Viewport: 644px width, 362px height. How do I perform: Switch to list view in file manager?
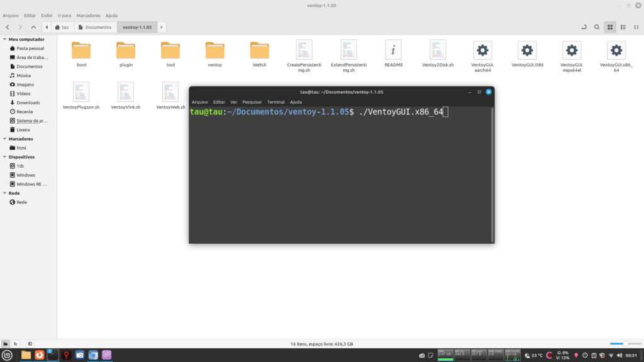[x=623, y=27]
